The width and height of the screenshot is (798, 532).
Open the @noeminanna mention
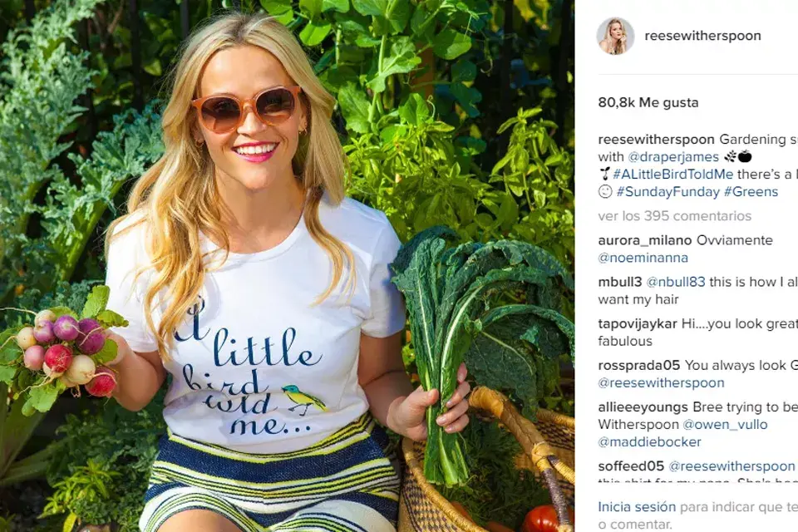tap(643, 258)
